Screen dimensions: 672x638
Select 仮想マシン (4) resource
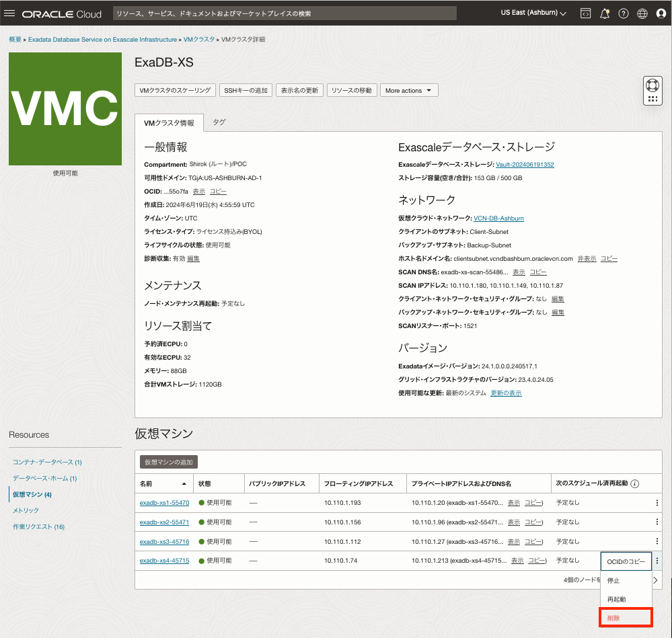coord(32,495)
